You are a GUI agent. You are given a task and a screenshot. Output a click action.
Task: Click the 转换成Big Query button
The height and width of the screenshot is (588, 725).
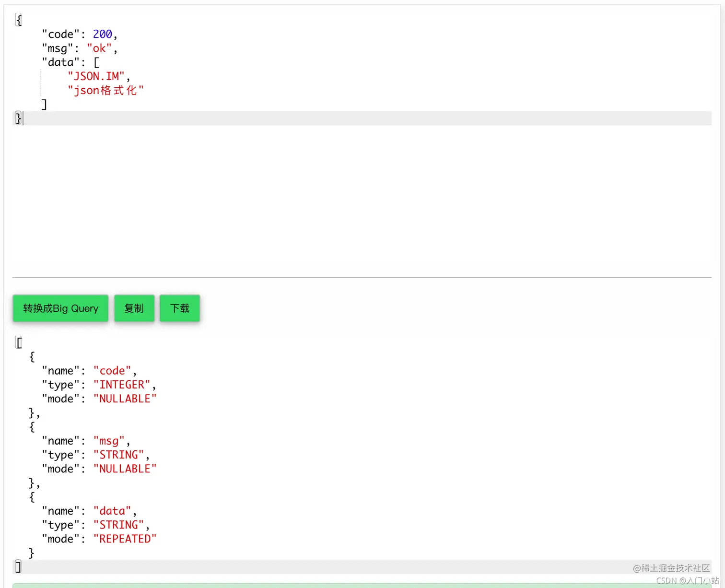click(x=60, y=308)
